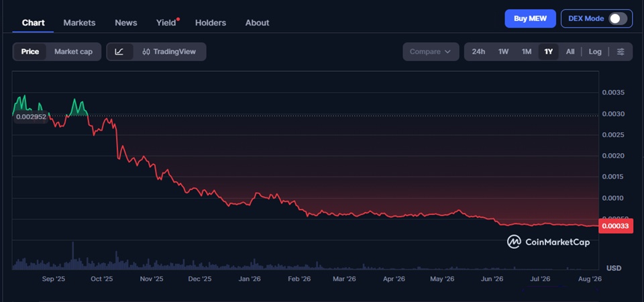This screenshot has height=302, width=644.
Task: Click the red 0.00033 current price label
Action: coord(616,226)
